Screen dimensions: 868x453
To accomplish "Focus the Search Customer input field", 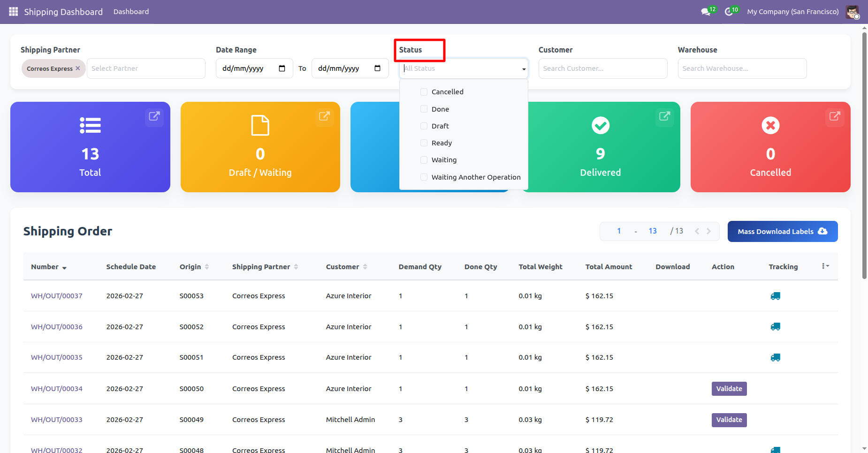I will [x=602, y=68].
